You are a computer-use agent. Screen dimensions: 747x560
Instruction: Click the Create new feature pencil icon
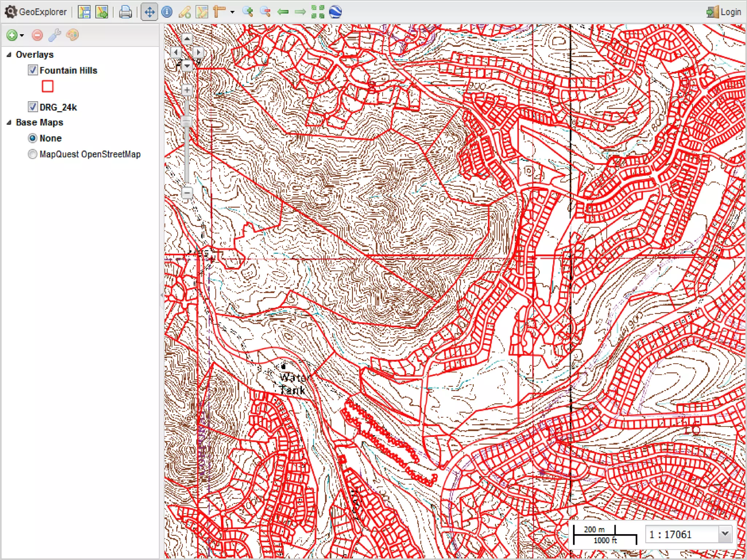click(185, 12)
